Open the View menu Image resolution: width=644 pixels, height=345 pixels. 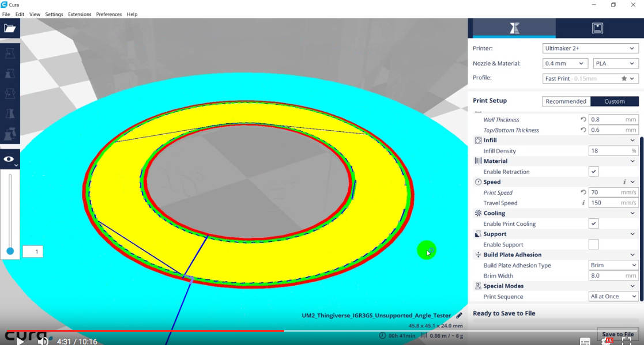[x=35, y=14]
